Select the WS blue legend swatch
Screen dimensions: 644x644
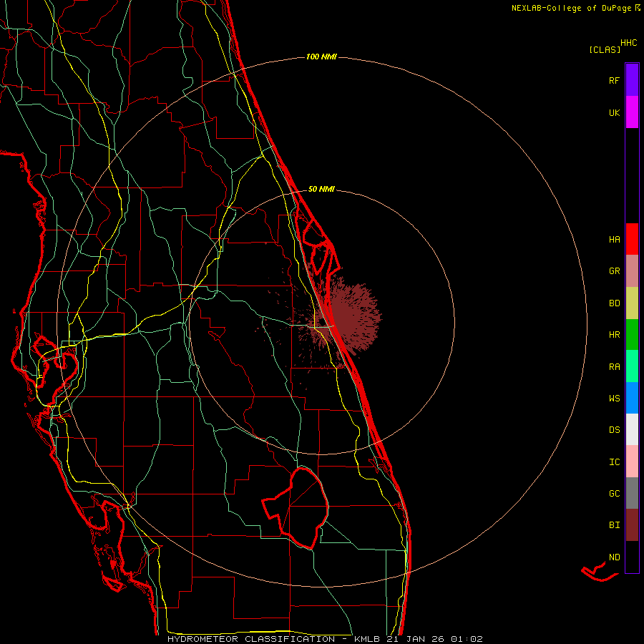coord(632,398)
